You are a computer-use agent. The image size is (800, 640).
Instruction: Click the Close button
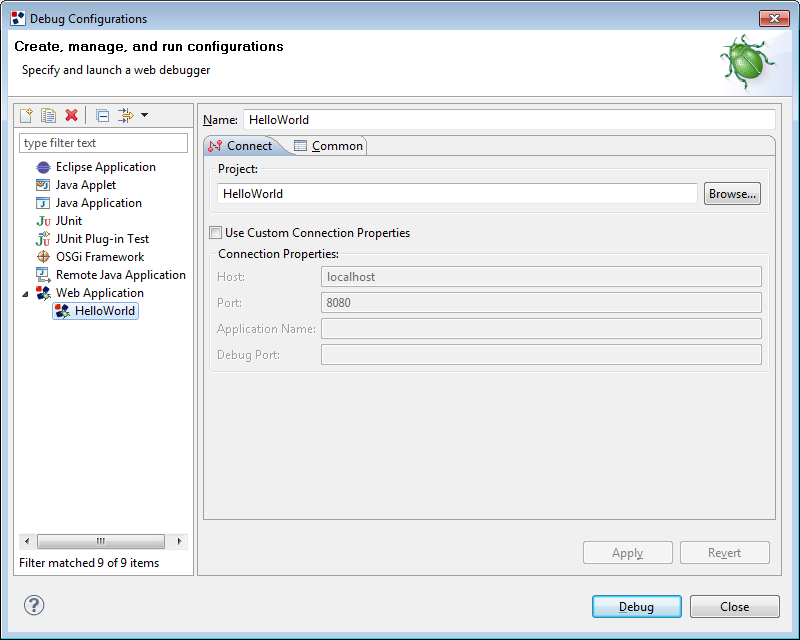tap(735, 607)
